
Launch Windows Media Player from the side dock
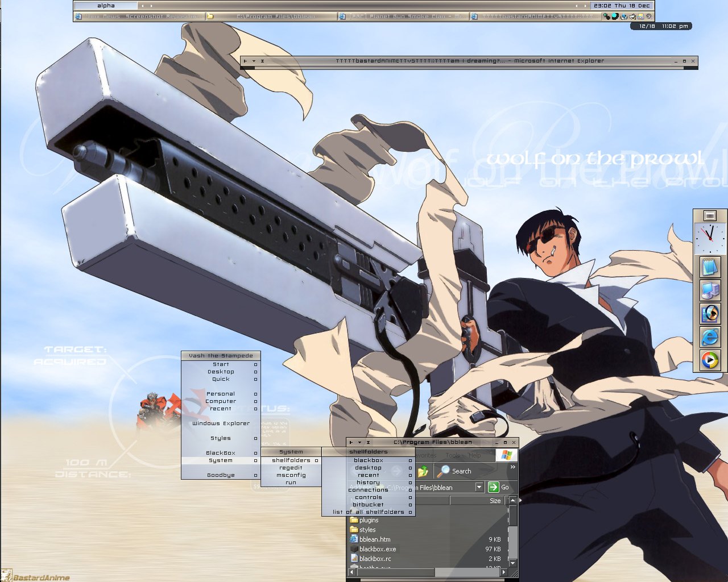point(709,360)
